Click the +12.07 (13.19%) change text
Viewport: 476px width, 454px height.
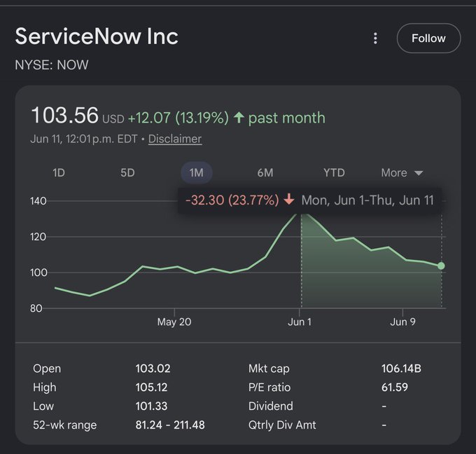pyautogui.click(x=178, y=118)
